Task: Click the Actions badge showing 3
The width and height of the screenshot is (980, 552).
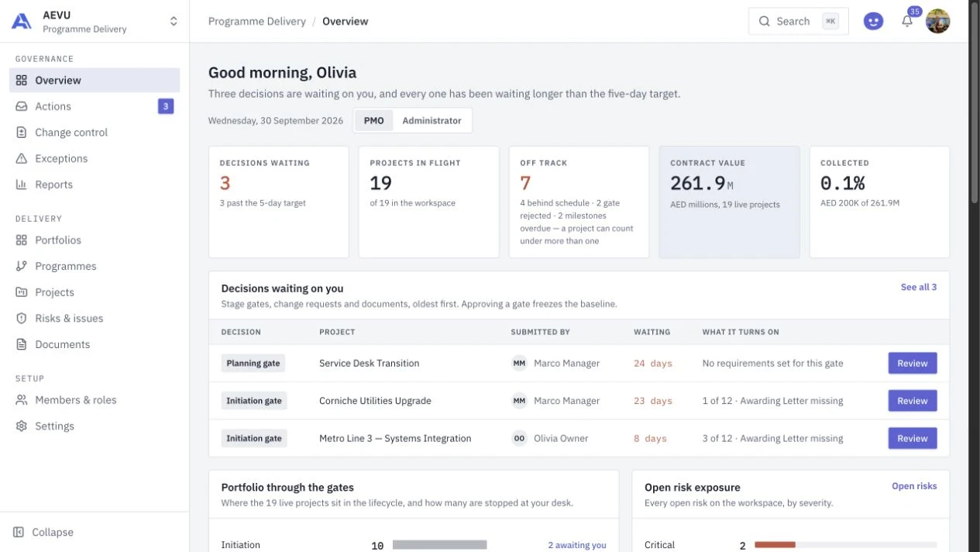Action: [166, 106]
